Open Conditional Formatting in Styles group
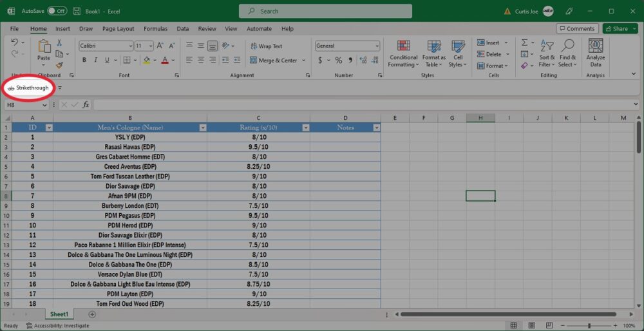This screenshot has height=331, width=644. pos(403,53)
